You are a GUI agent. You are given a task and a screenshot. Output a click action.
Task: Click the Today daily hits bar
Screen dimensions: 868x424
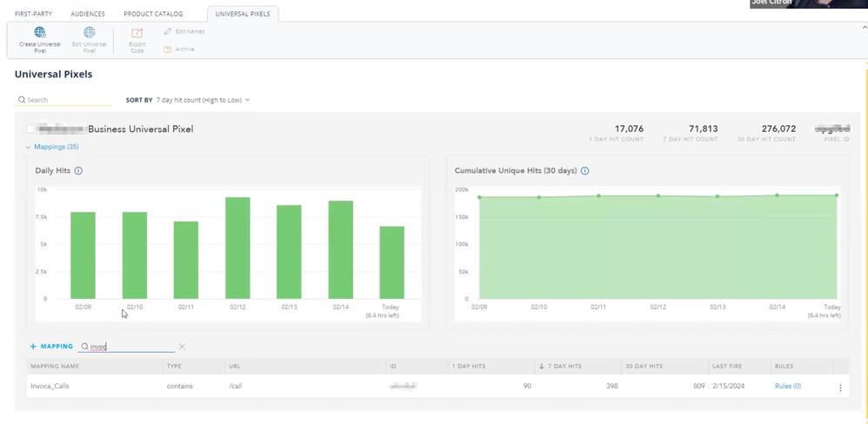pyautogui.click(x=392, y=262)
